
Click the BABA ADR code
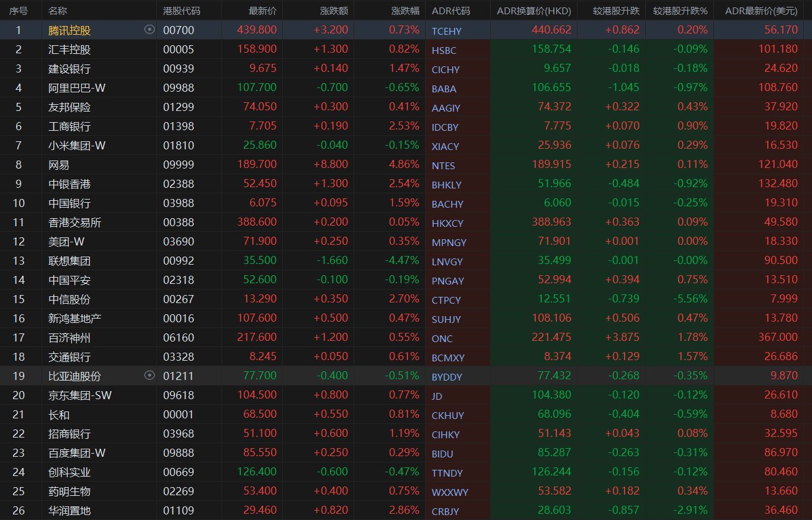(444, 89)
